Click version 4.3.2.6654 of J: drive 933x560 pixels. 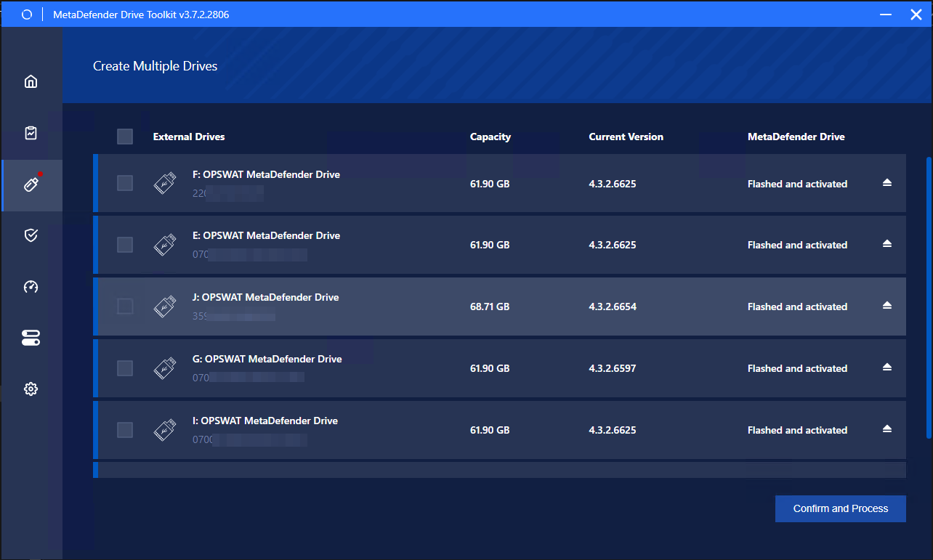[613, 307]
